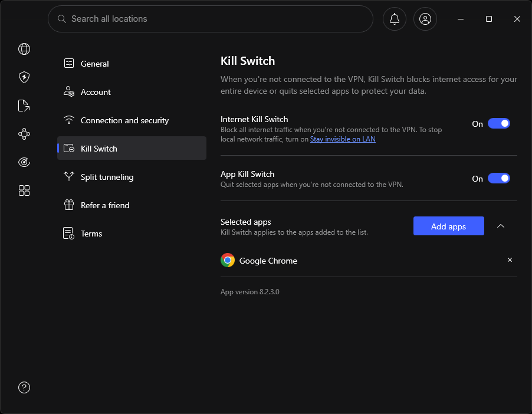Open the four-squares apps sidebar icon

(24, 190)
